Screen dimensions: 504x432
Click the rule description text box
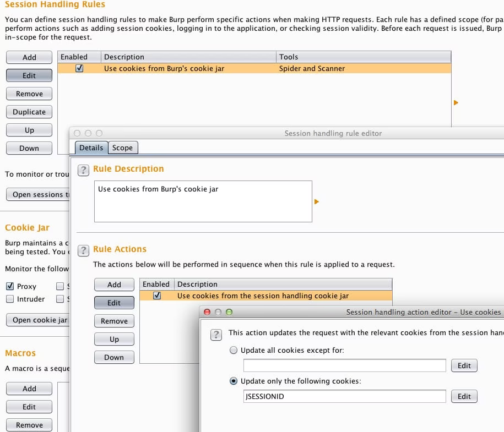click(x=203, y=201)
